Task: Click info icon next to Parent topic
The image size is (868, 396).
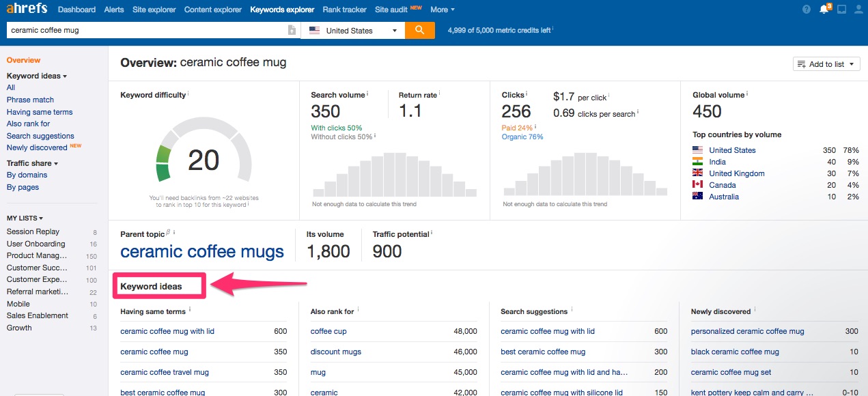Action: [175, 233]
